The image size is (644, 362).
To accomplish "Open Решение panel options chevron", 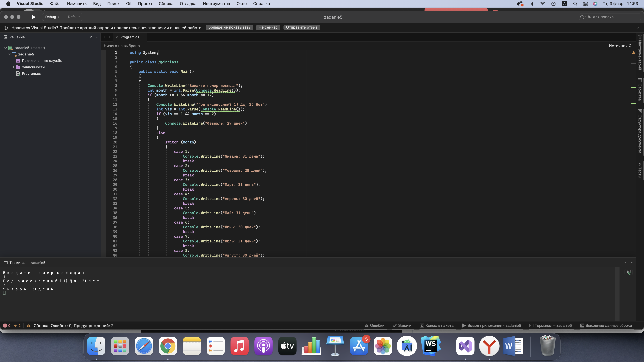I will click(x=97, y=37).
